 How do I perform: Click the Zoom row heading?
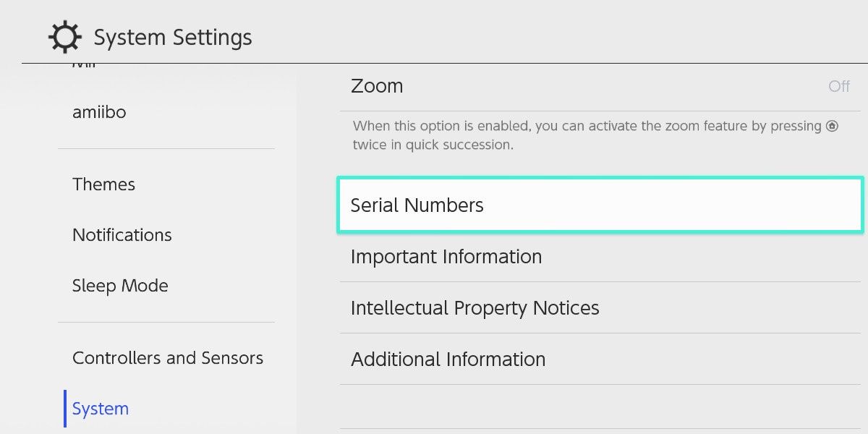click(x=376, y=86)
